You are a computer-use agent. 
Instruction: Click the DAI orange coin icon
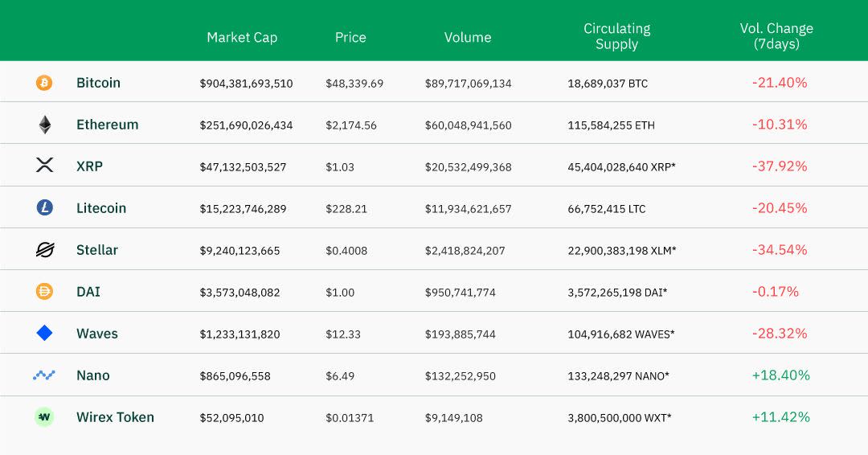44,292
